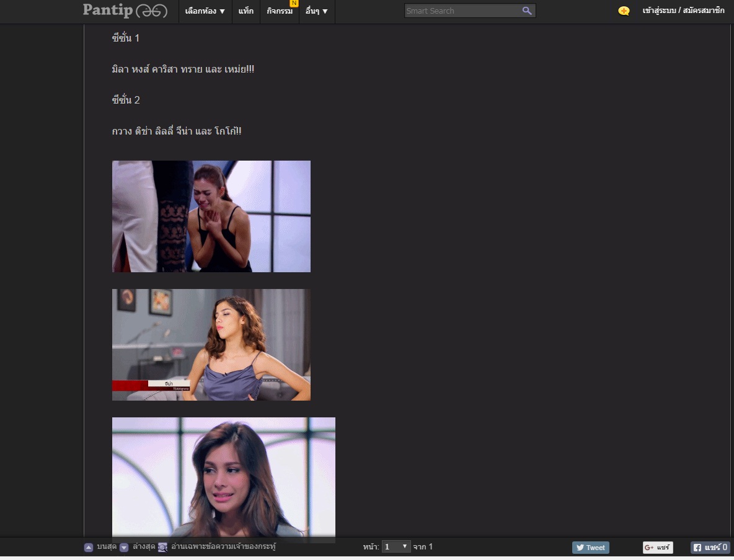Focus the Smart Search input field

[x=462, y=11]
